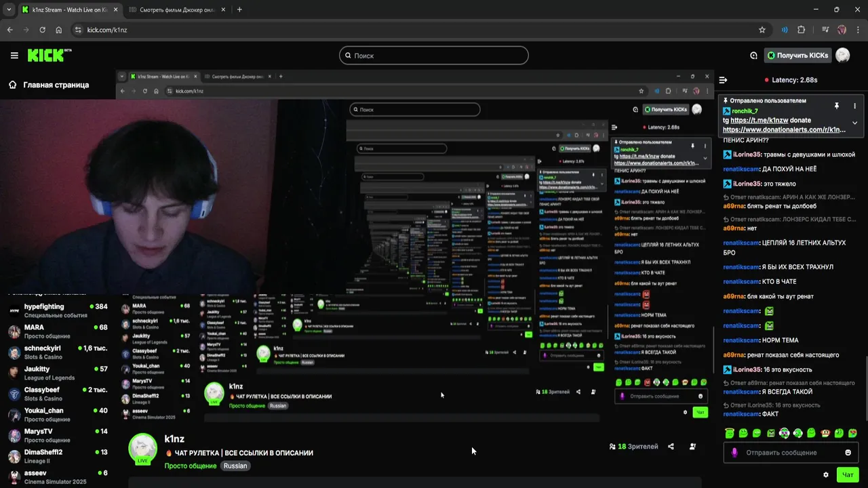
Task: View site information icon in address bar
Action: click(x=78, y=30)
